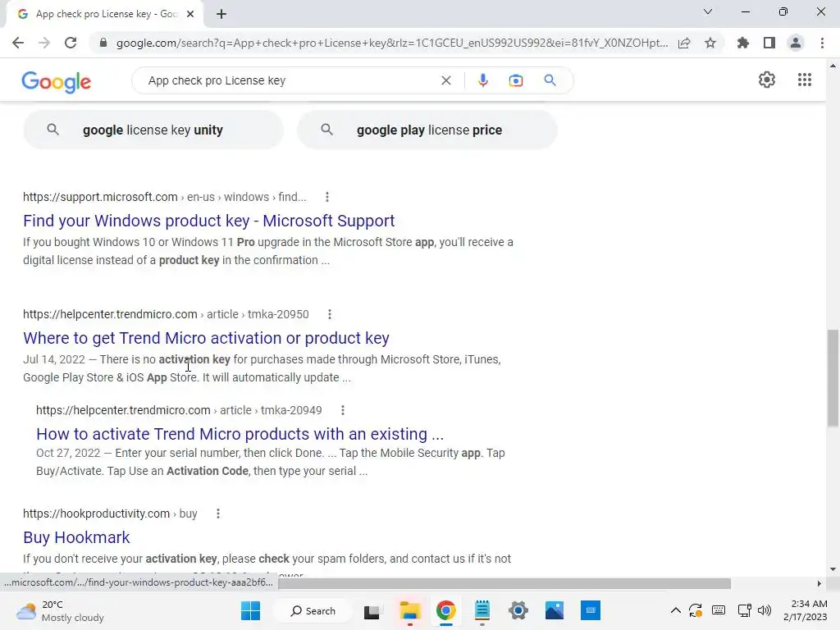Open the Chrome extensions puzzle icon

tap(743, 43)
